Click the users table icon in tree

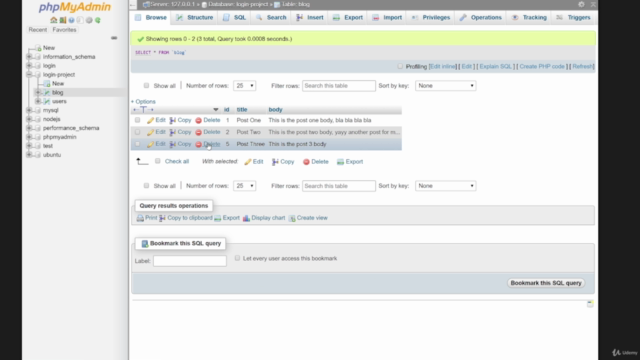pyautogui.click(x=47, y=101)
